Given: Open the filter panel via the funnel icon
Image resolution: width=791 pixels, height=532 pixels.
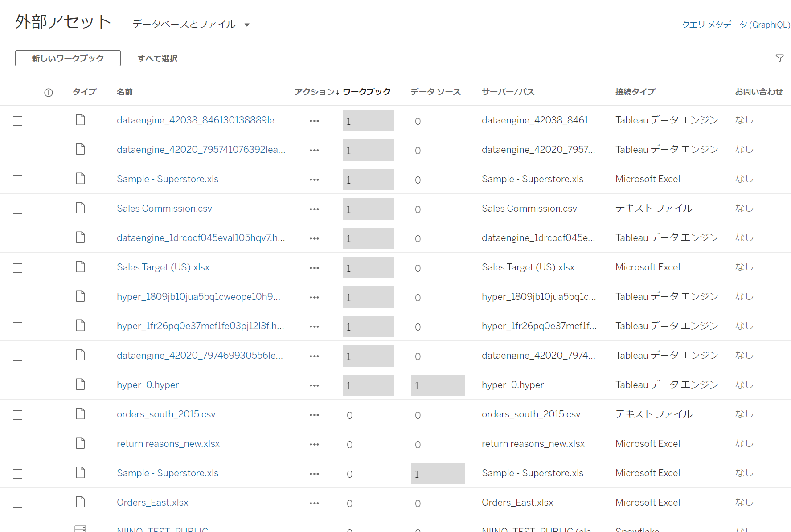Looking at the screenshot, I should (x=779, y=58).
